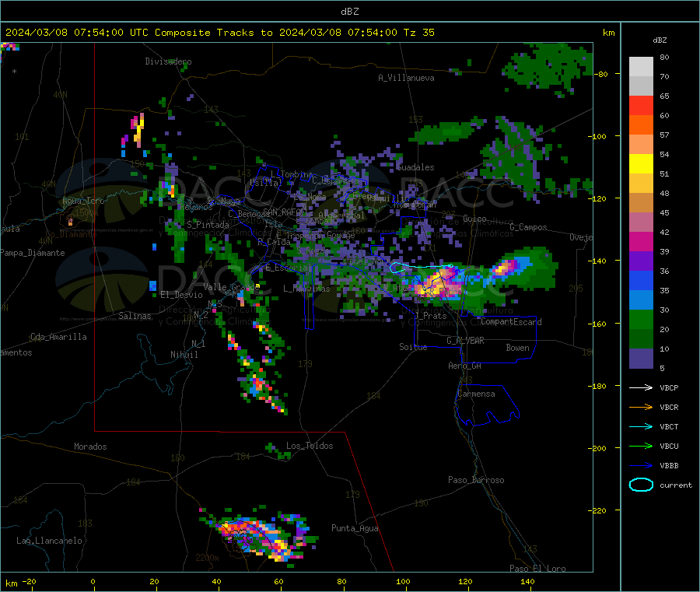Click the 'Lag.Llancanelo' map label
This screenshot has height=592, width=700.
[x=49, y=541]
